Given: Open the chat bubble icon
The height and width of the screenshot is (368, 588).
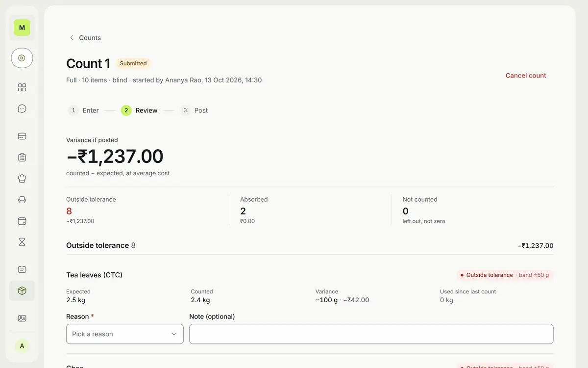Looking at the screenshot, I should [22, 109].
